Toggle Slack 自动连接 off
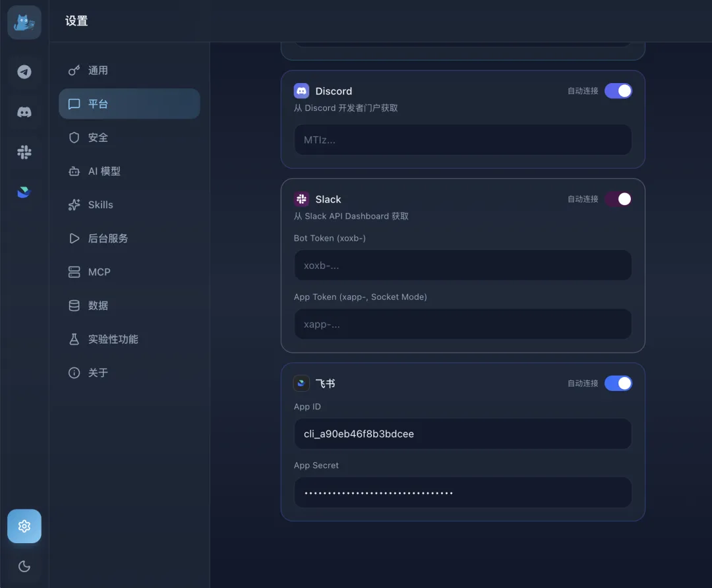The width and height of the screenshot is (712, 588). pyautogui.click(x=618, y=199)
